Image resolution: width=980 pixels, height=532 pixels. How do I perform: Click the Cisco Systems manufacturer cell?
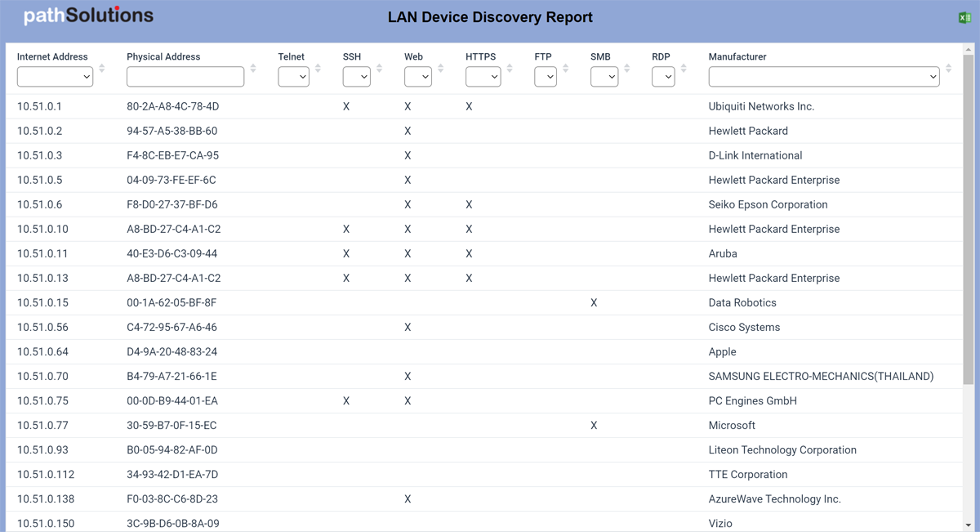click(744, 327)
